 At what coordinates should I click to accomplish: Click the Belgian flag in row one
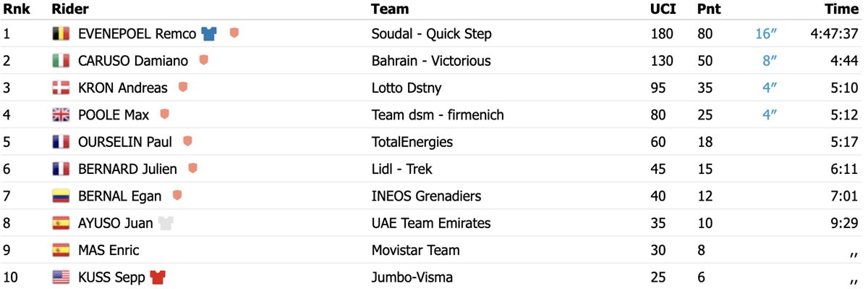(x=61, y=34)
